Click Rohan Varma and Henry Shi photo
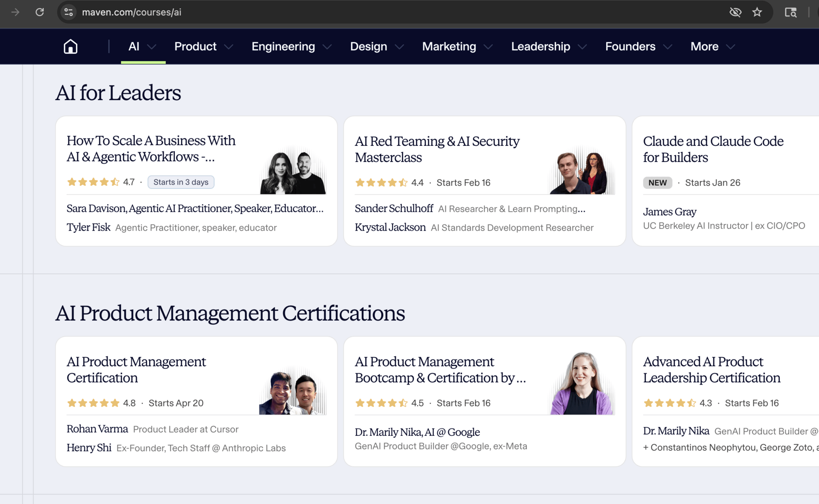The image size is (819, 504). point(293,391)
